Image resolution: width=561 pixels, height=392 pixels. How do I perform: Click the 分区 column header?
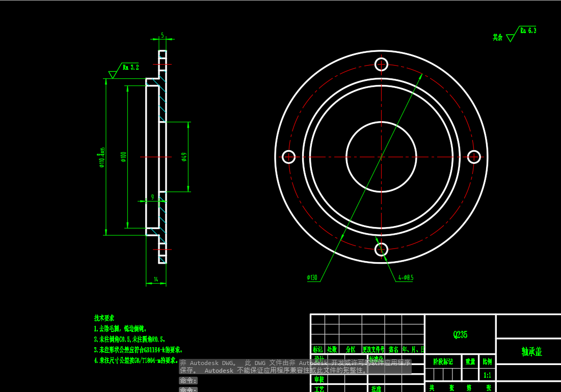click(351, 349)
